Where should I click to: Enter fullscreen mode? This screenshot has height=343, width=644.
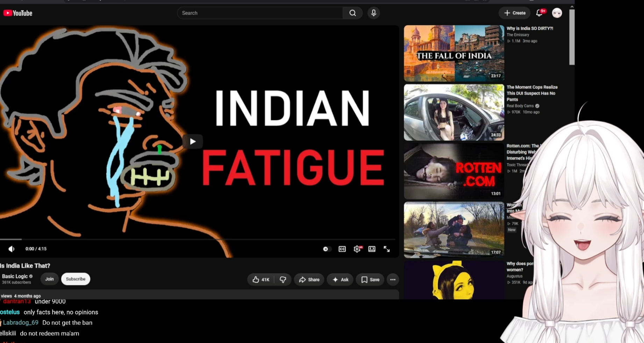(386, 249)
